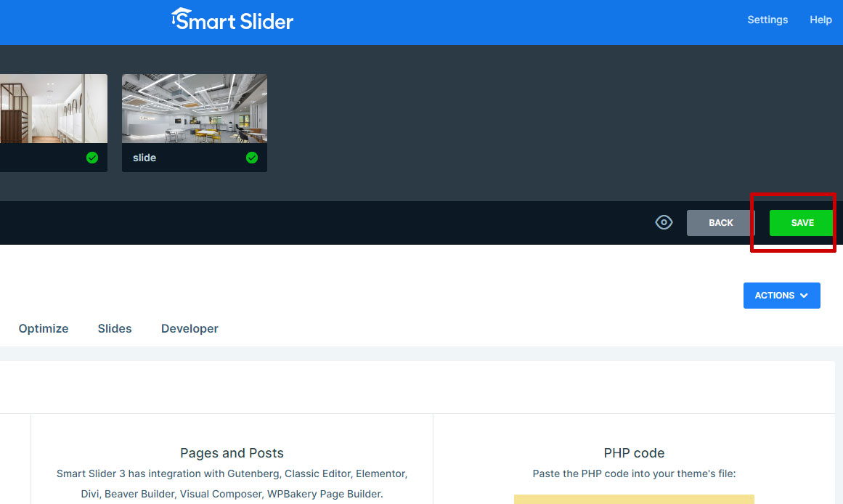Image resolution: width=843 pixels, height=504 pixels.
Task: Select the hallway slide thumbnail
Action: (x=54, y=109)
